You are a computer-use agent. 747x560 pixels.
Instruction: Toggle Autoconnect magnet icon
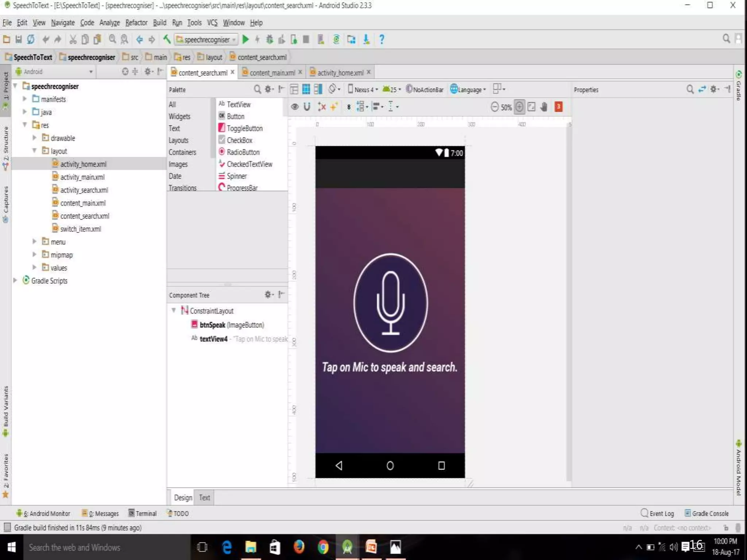(307, 107)
